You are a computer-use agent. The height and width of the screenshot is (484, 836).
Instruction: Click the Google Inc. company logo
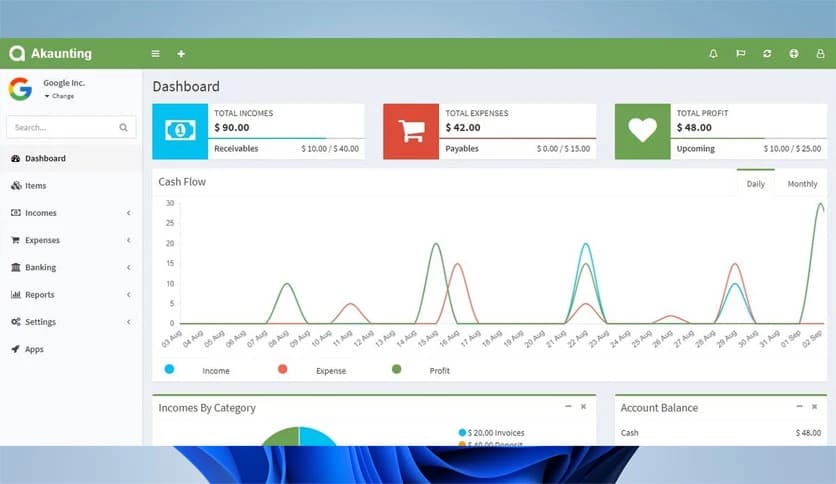tap(20, 88)
